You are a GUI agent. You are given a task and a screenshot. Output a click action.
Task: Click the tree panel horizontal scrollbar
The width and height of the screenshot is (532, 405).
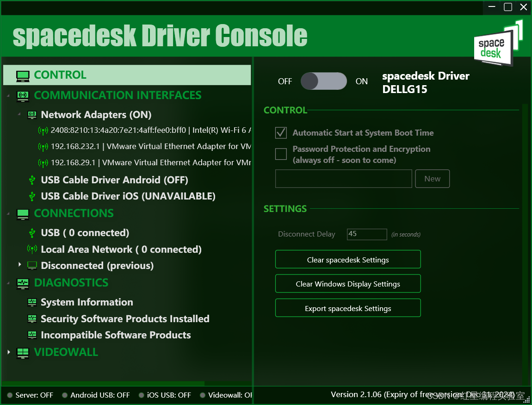tap(103, 384)
